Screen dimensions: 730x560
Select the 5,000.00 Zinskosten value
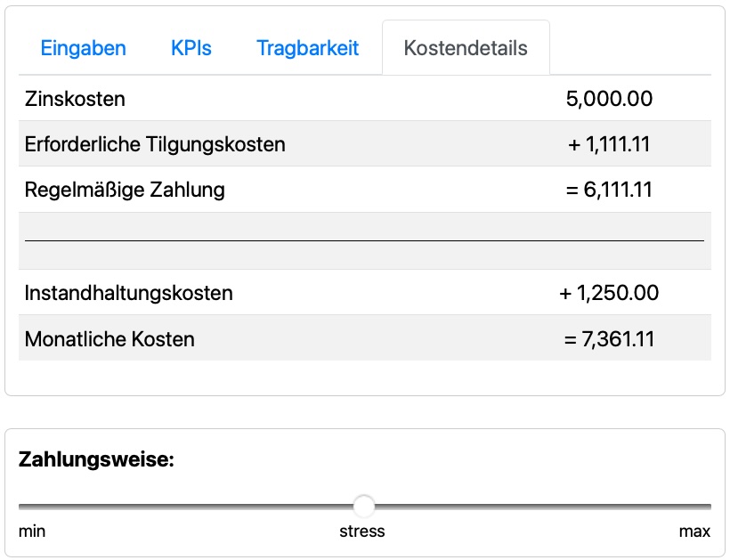(x=609, y=99)
